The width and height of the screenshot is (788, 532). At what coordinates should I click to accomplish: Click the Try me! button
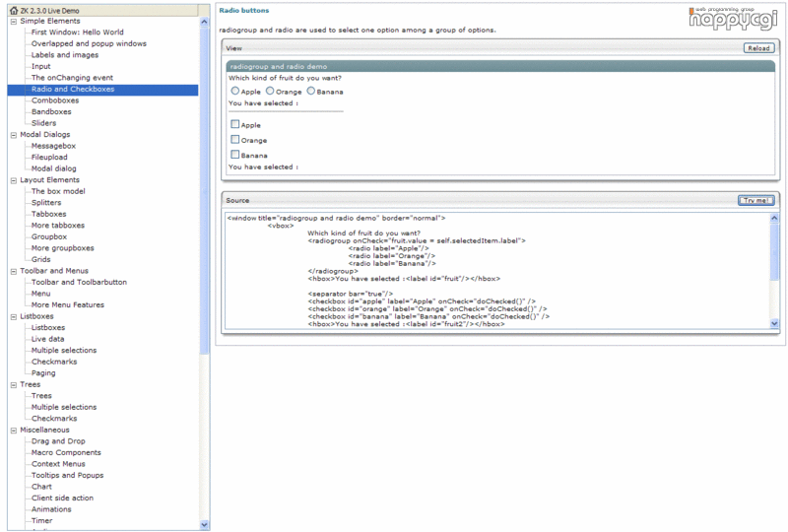coord(755,200)
